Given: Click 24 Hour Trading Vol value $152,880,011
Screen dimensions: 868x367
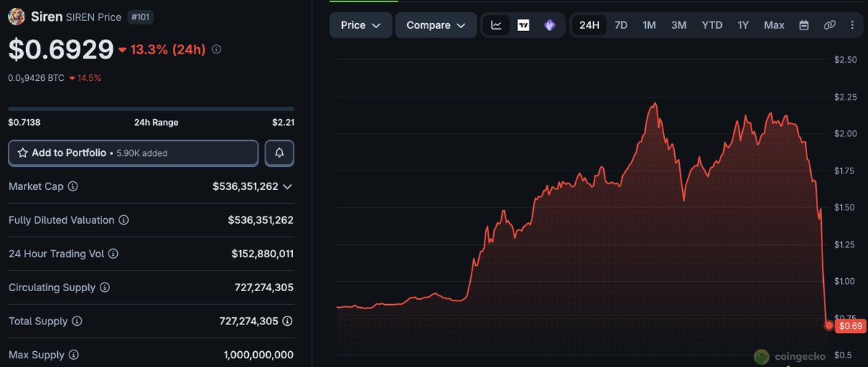Looking at the screenshot, I should (x=263, y=254).
